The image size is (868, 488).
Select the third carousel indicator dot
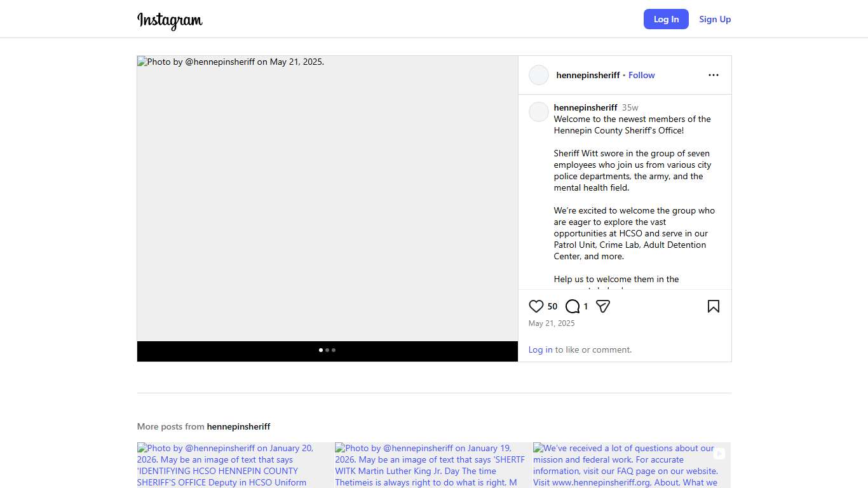[x=334, y=350]
